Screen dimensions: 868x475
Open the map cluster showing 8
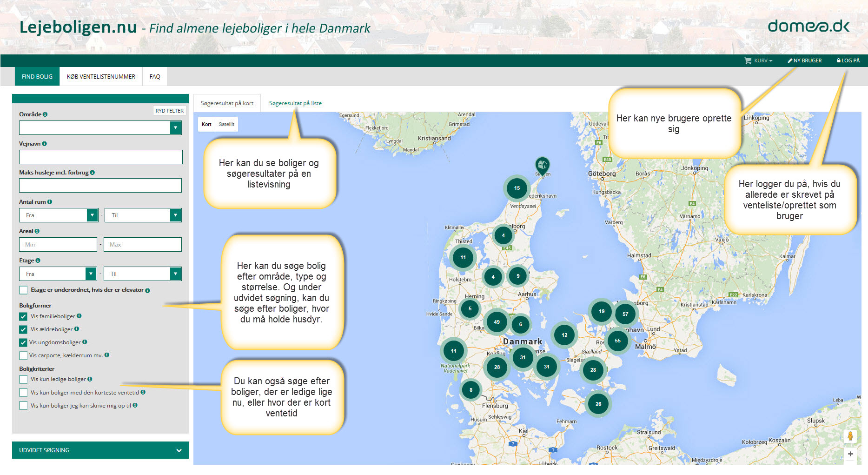(x=471, y=390)
